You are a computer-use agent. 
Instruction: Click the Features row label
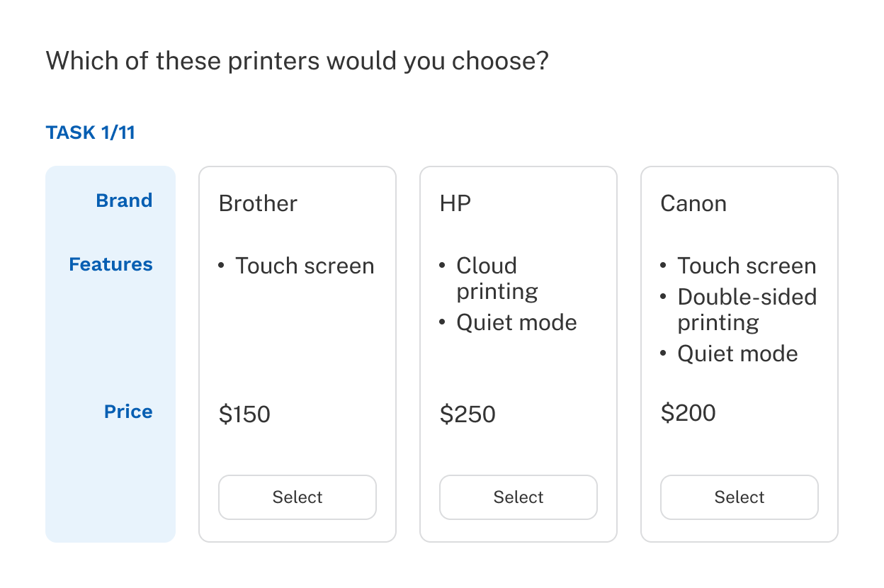110,264
